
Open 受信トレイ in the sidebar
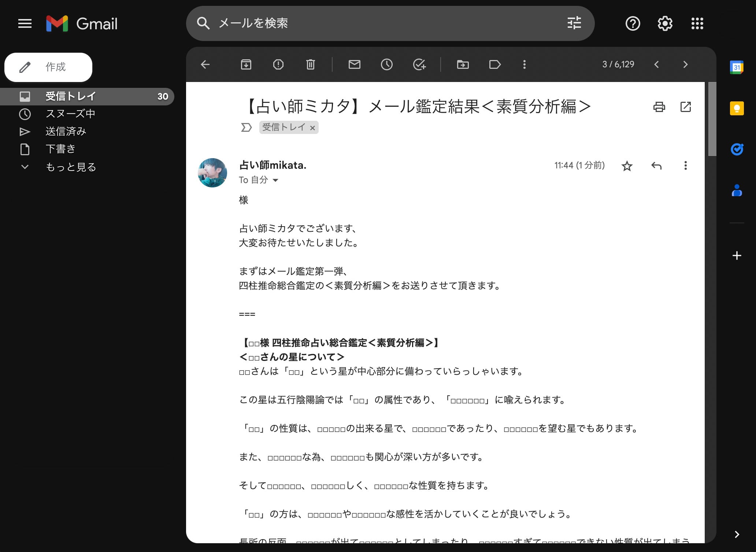[x=87, y=96]
